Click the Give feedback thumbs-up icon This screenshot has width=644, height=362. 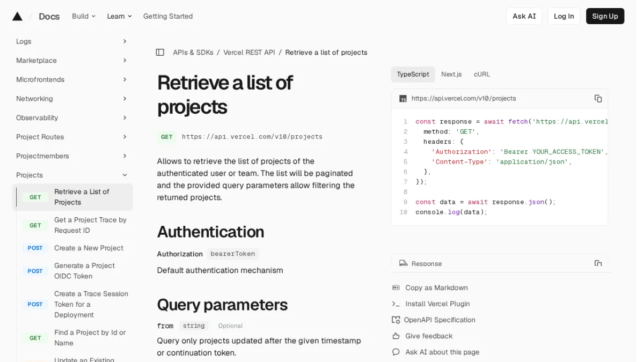(396, 336)
